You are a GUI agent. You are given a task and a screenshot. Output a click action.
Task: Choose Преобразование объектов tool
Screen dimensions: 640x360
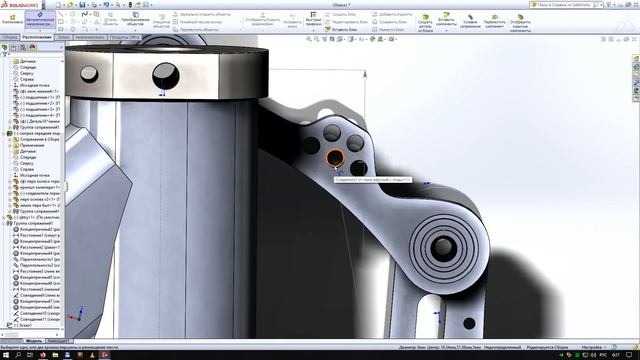[135, 19]
